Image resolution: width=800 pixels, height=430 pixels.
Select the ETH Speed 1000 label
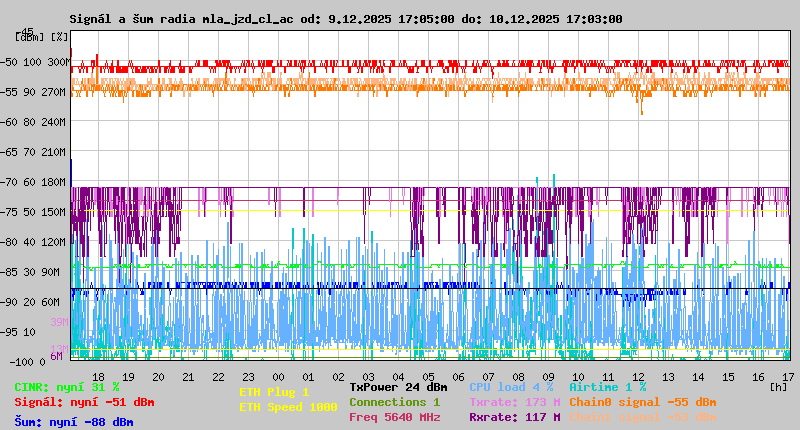(x=288, y=407)
